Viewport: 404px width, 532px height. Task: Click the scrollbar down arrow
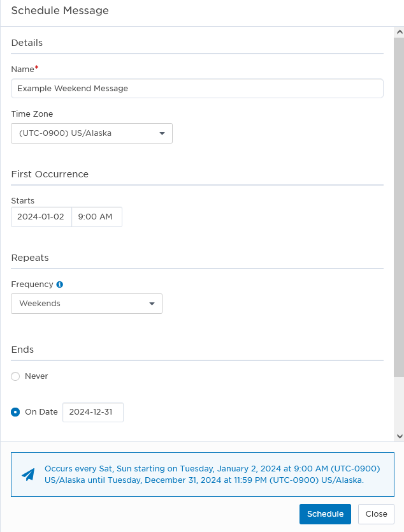tap(399, 436)
